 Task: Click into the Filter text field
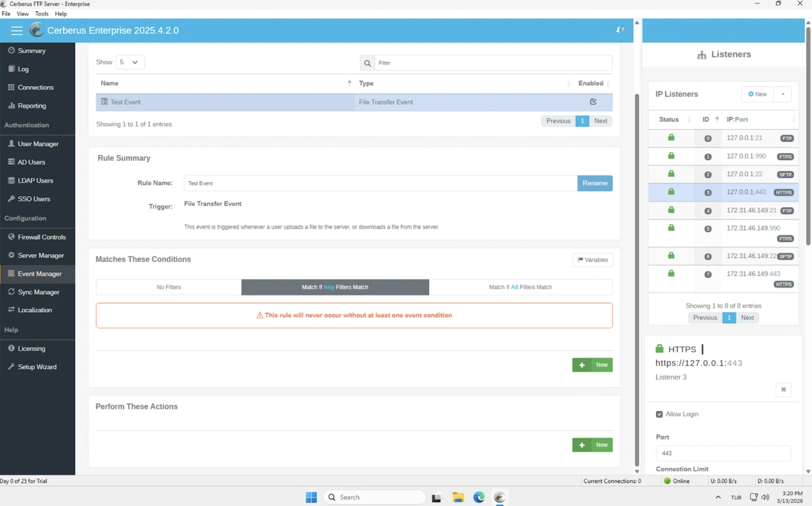(x=494, y=63)
